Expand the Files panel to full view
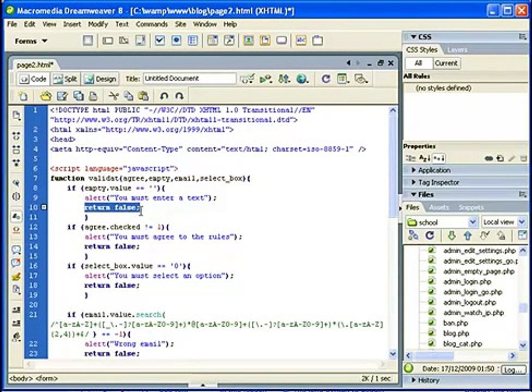 click(x=522, y=235)
